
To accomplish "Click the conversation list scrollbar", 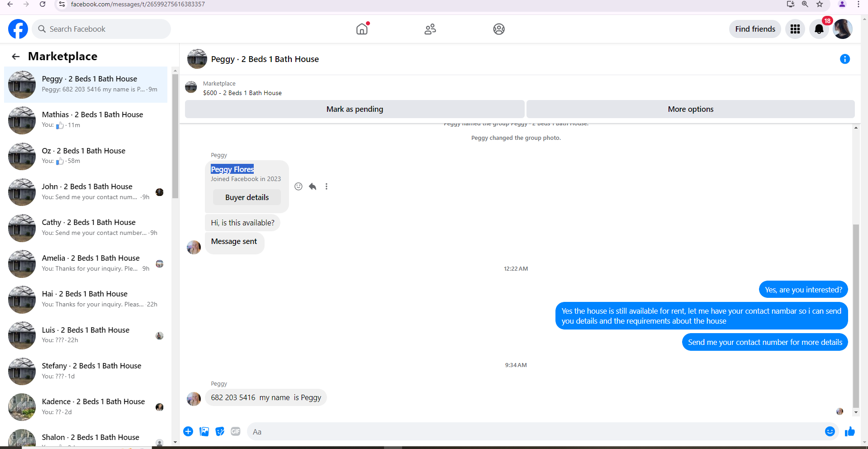I will pos(175,136).
